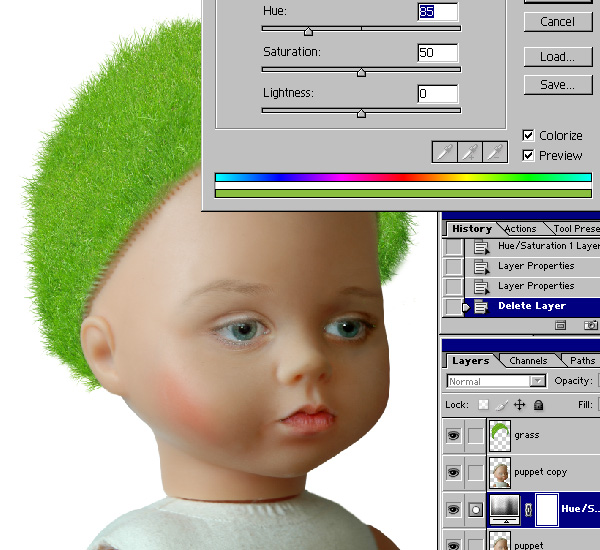600x550 pixels.
Task: Hide the grass layer
Action: coord(453,436)
